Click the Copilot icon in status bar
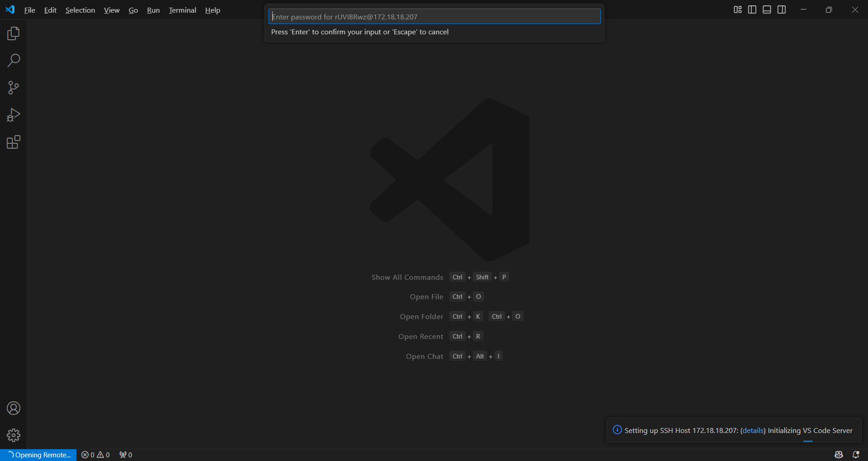This screenshot has width=868, height=461. point(839,455)
